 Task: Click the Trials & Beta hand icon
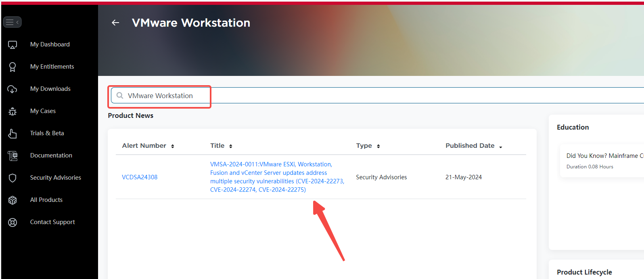pos(13,133)
